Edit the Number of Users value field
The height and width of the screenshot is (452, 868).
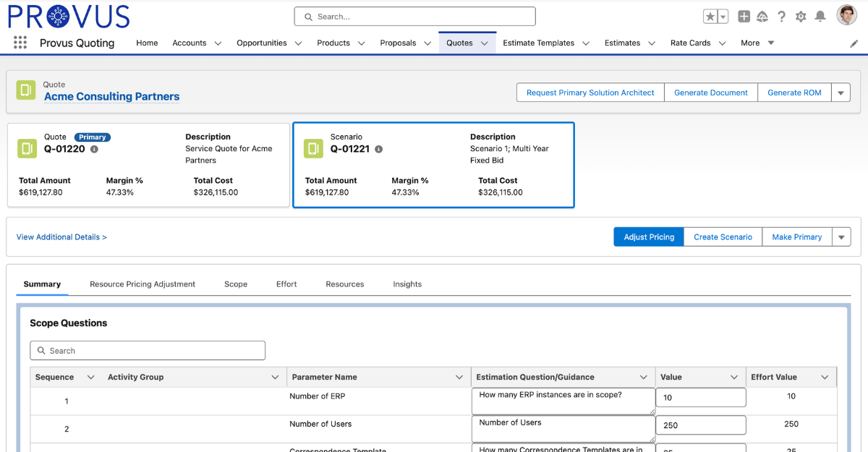click(x=701, y=425)
